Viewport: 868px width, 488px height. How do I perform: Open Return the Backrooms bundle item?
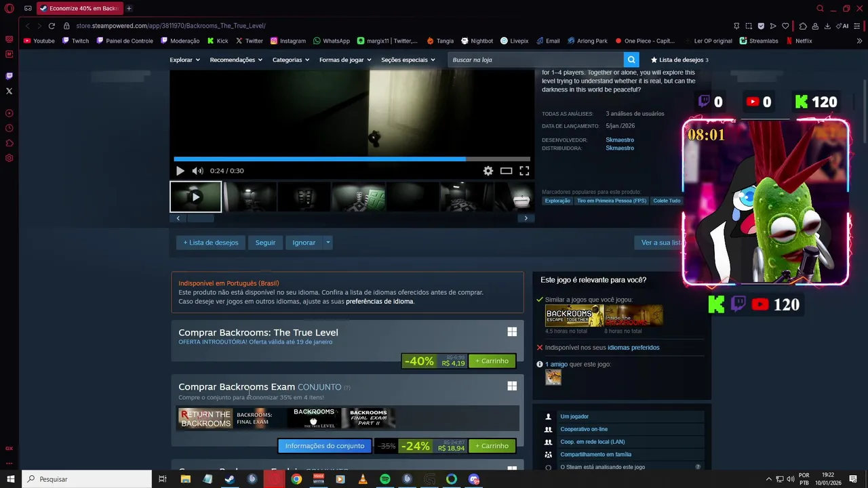click(x=205, y=419)
